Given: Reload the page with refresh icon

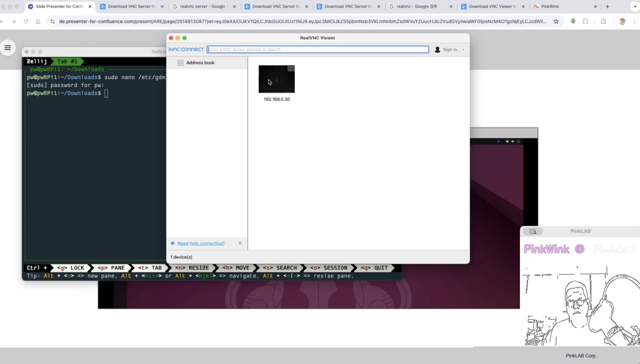Looking at the screenshot, I should click(x=26, y=21).
